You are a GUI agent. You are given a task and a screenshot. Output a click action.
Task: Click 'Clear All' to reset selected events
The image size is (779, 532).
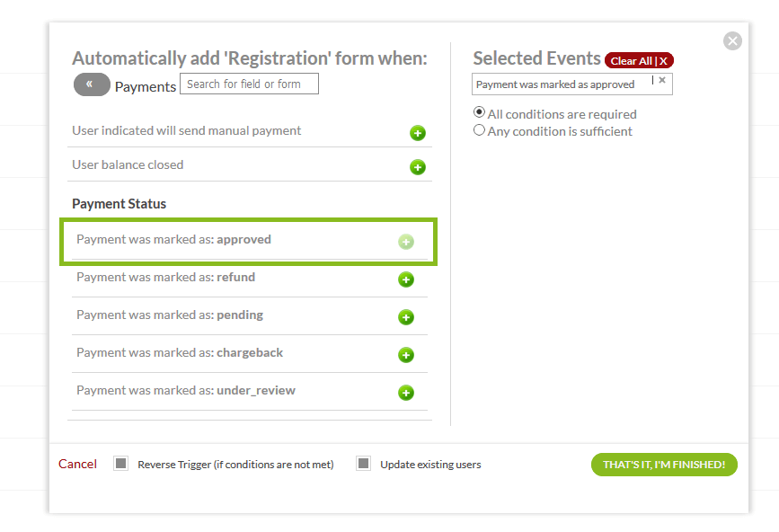pos(639,60)
